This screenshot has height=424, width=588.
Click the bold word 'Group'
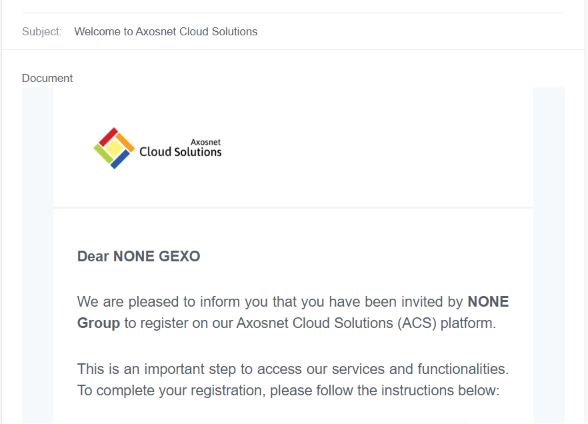(98, 323)
